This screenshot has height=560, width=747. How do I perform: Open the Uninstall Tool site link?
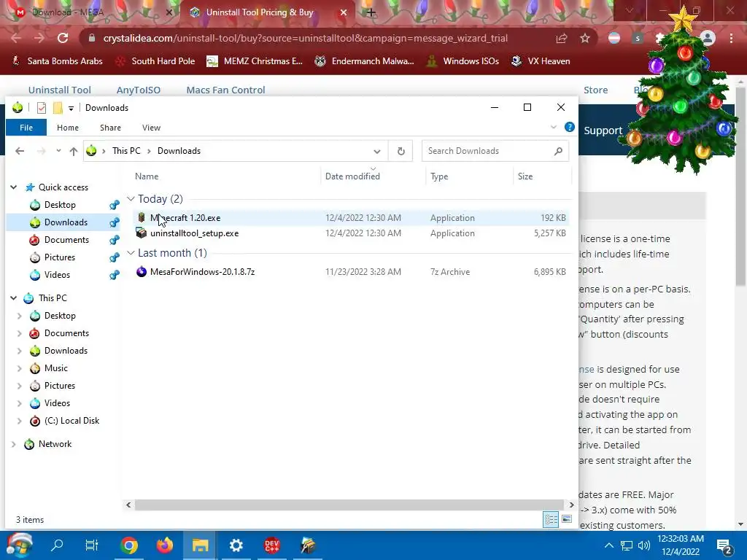60,90
